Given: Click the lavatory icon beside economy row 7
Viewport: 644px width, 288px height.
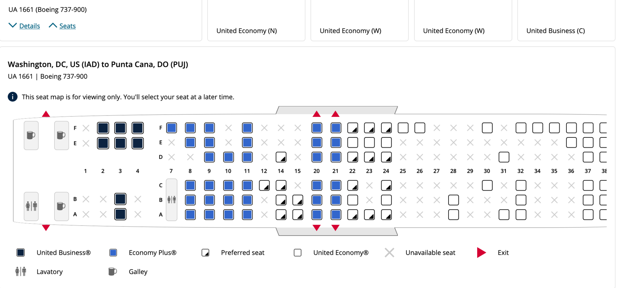Looking at the screenshot, I should tap(172, 200).
